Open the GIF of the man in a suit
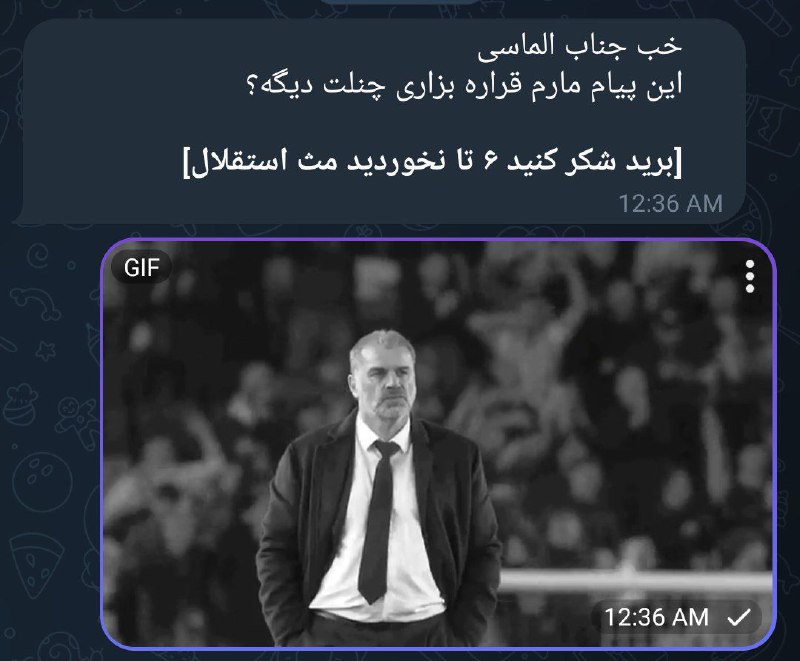Image resolution: width=800 pixels, height=661 pixels. coord(438,444)
